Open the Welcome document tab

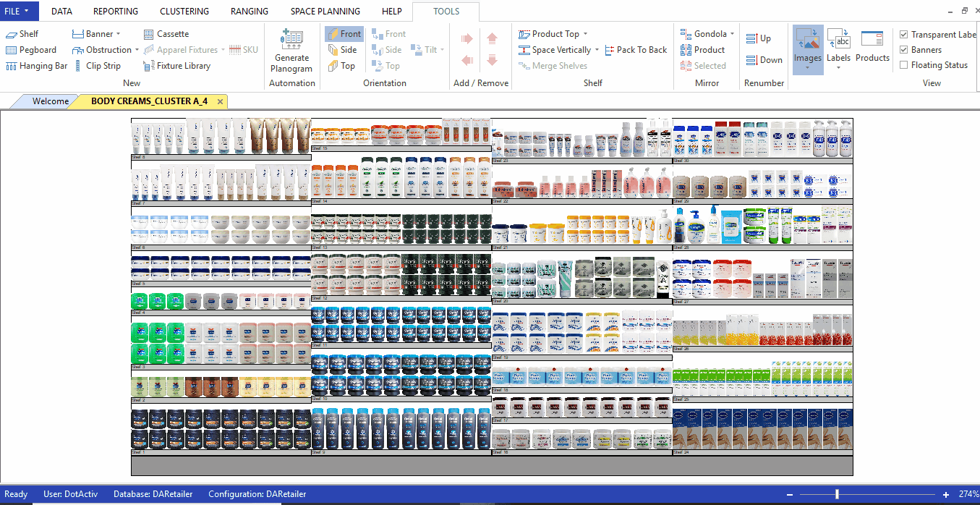[51, 101]
